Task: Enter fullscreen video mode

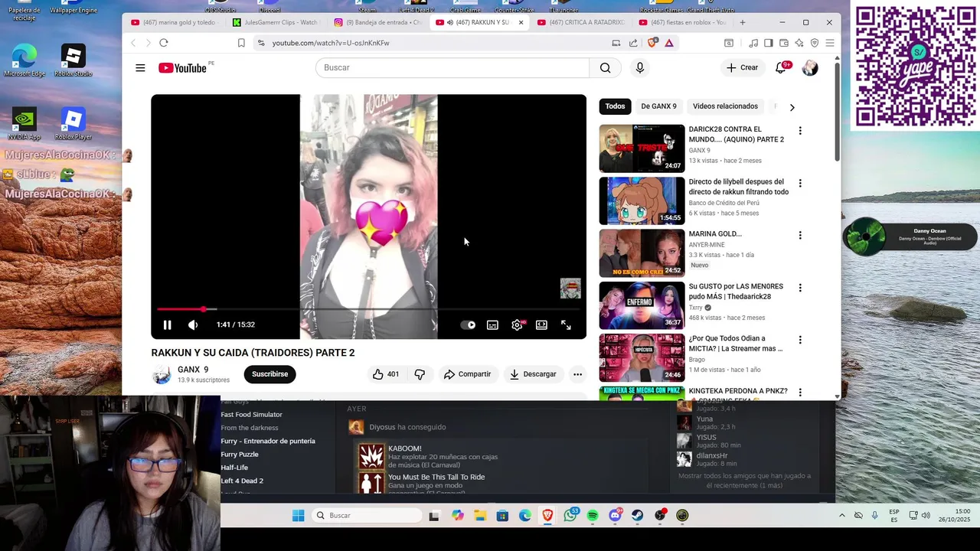Action: pyautogui.click(x=566, y=324)
